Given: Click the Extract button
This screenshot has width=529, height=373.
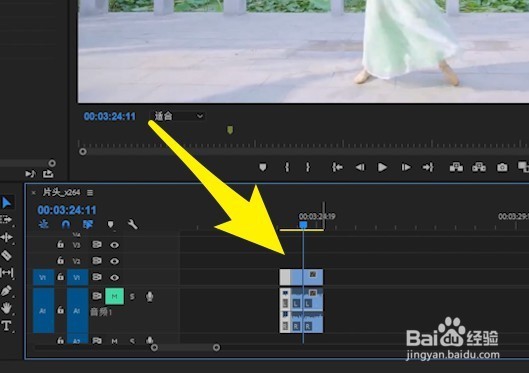Looking at the screenshot, I should pos(479,167).
